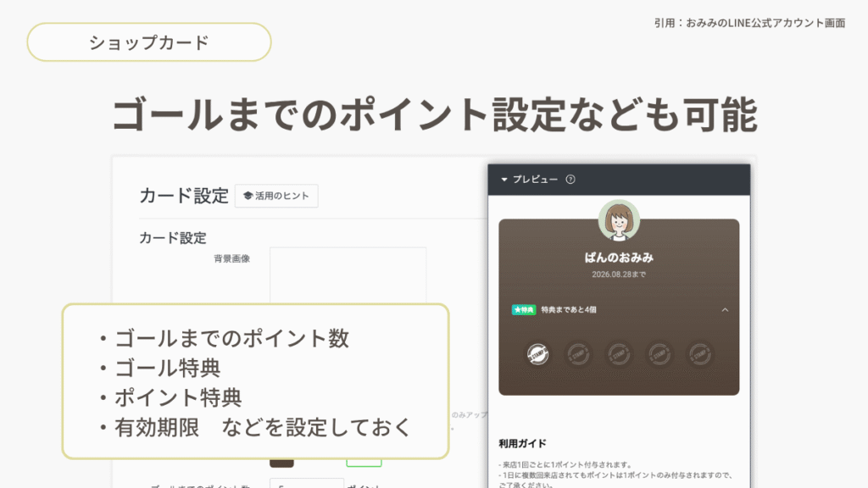The image size is (868, 488).
Task: Click the graduation cap icon in 活用のヒント
Action: point(248,196)
